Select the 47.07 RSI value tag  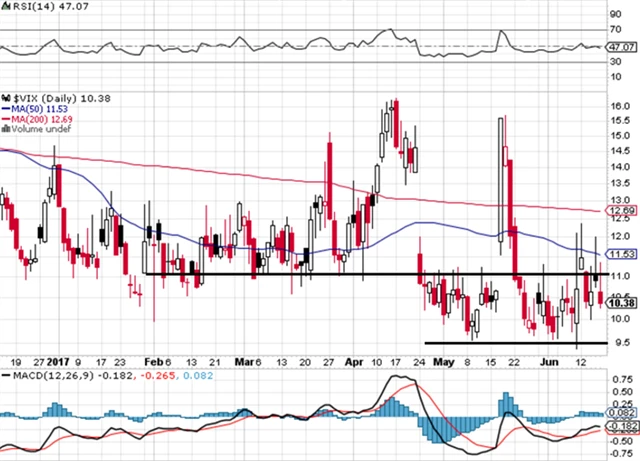(x=622, y=46)
